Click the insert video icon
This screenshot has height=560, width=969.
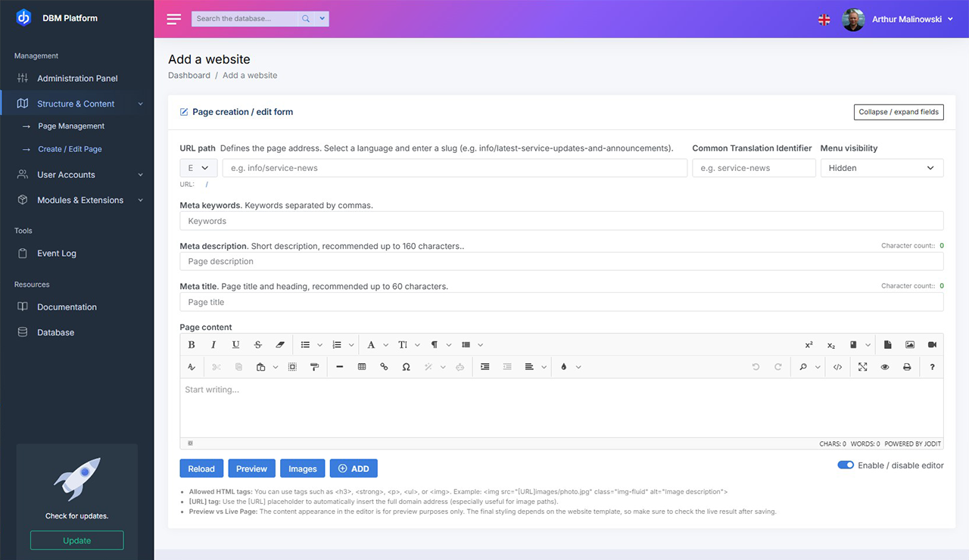(x=932, y=344)
